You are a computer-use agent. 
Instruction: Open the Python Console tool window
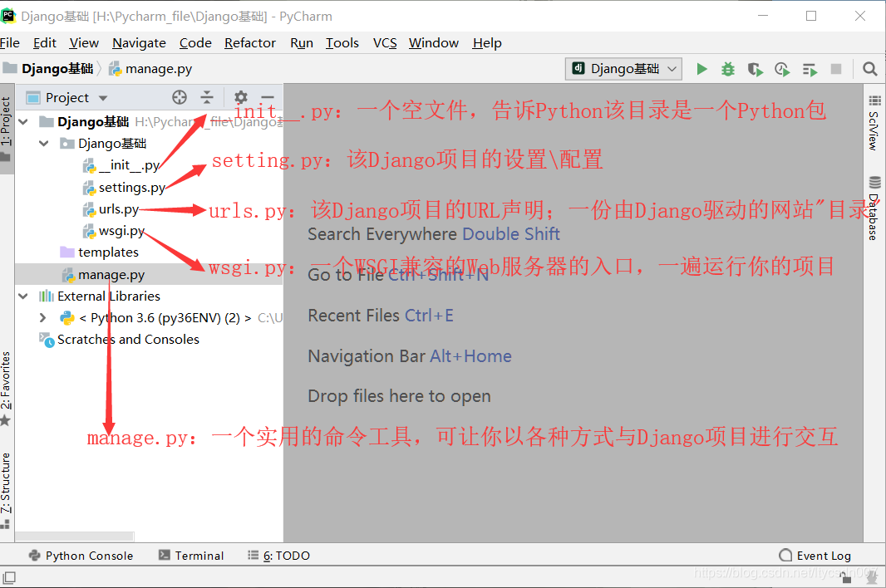point(81,556)
